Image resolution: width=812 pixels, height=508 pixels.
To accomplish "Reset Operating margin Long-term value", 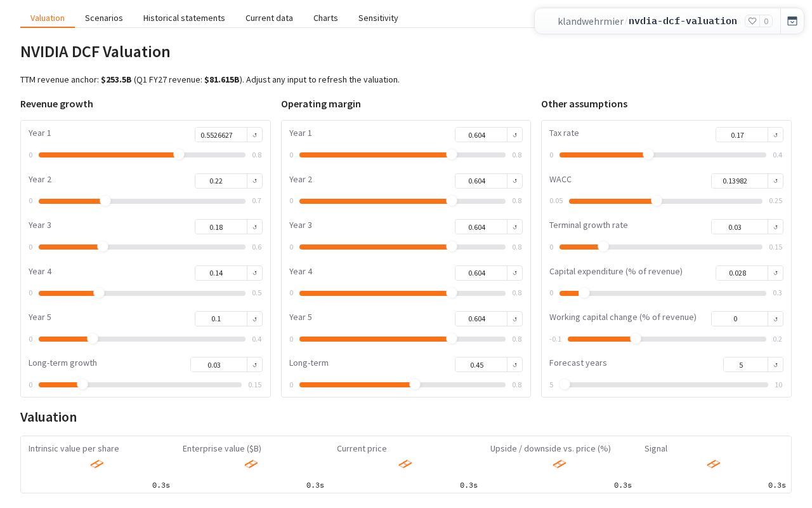I will (515, 364).
